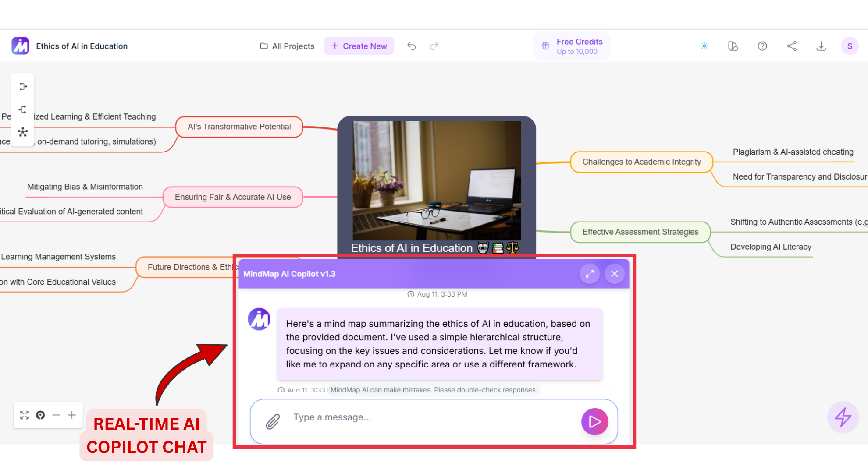This screenshot has width=868, height=473.
Task: Open the user avatar S menu
Action: coord(850,46)
